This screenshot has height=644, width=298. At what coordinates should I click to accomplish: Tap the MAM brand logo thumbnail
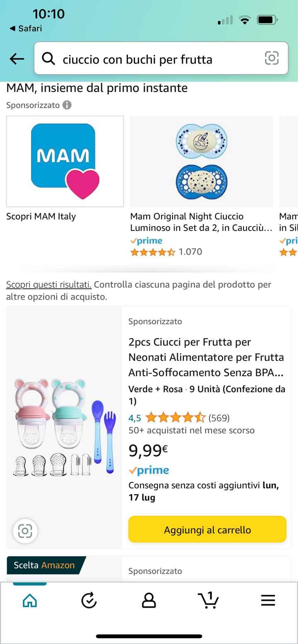(65, 161)
